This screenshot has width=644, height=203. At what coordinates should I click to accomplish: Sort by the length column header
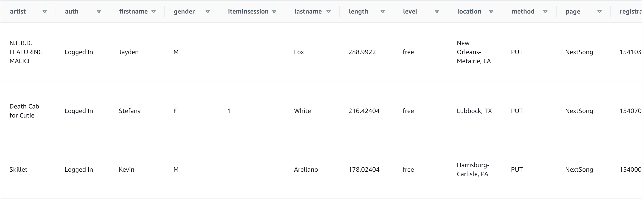[358, 11]
